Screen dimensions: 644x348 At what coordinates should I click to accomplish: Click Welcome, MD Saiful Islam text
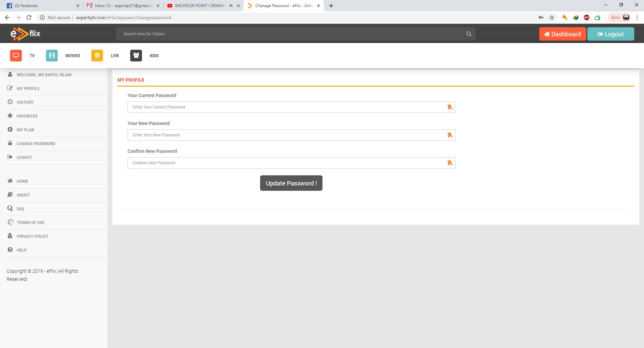pos(44,75)
